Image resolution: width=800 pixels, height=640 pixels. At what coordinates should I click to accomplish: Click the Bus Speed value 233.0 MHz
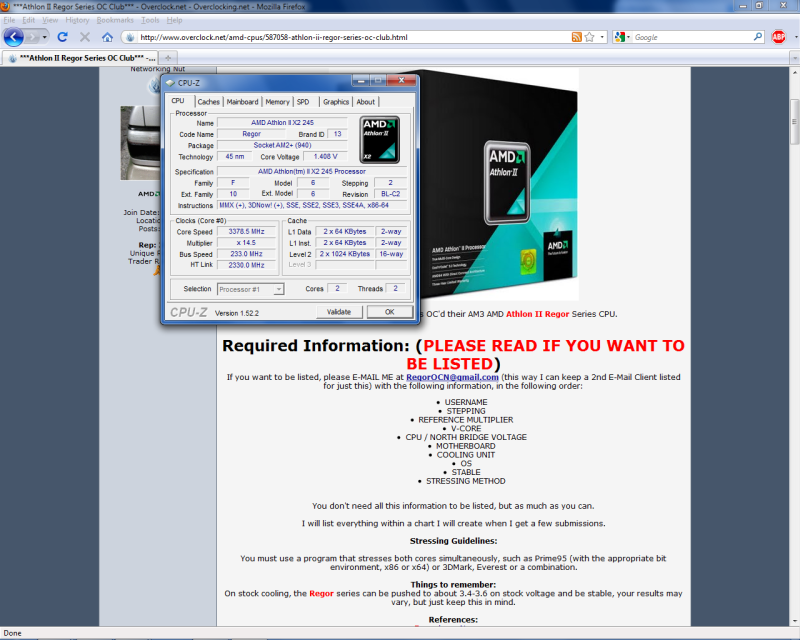click(246, 254)
